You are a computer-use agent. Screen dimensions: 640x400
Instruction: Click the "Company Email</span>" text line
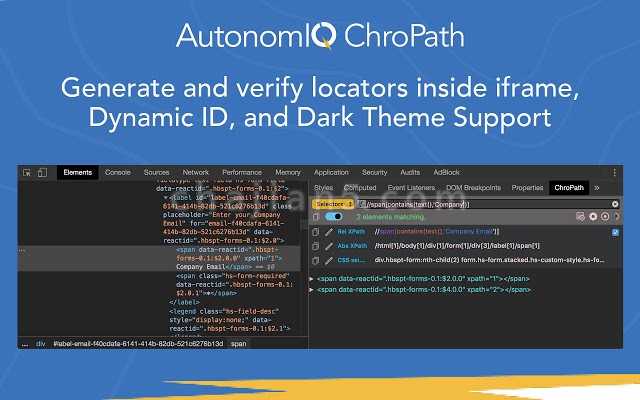point(214,267)
